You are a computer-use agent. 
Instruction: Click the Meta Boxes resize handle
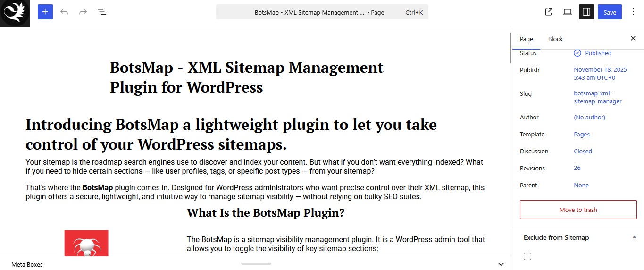(x=256, y=264)
